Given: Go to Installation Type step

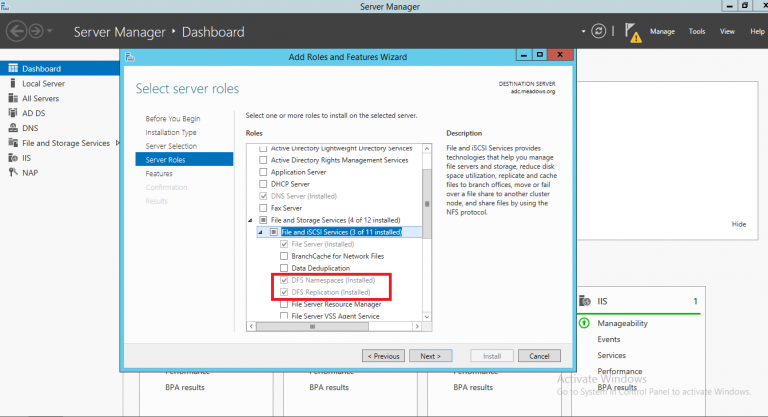Looking at the screenshot, I should coord(170,132).
